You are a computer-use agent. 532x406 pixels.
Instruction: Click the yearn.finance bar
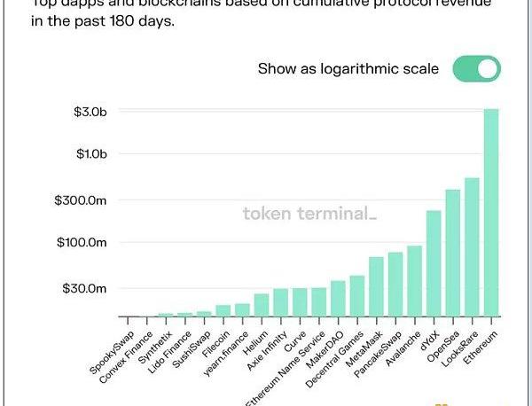pos(242,309)
